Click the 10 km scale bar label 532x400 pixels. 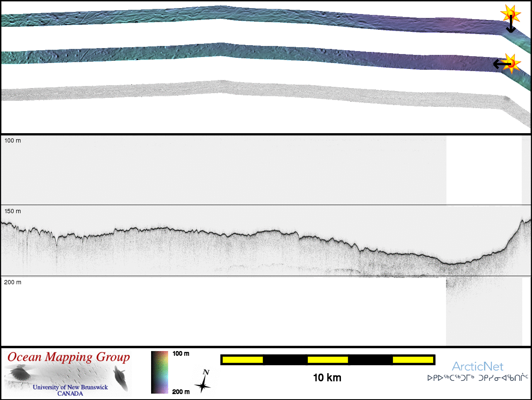(327, 378)
